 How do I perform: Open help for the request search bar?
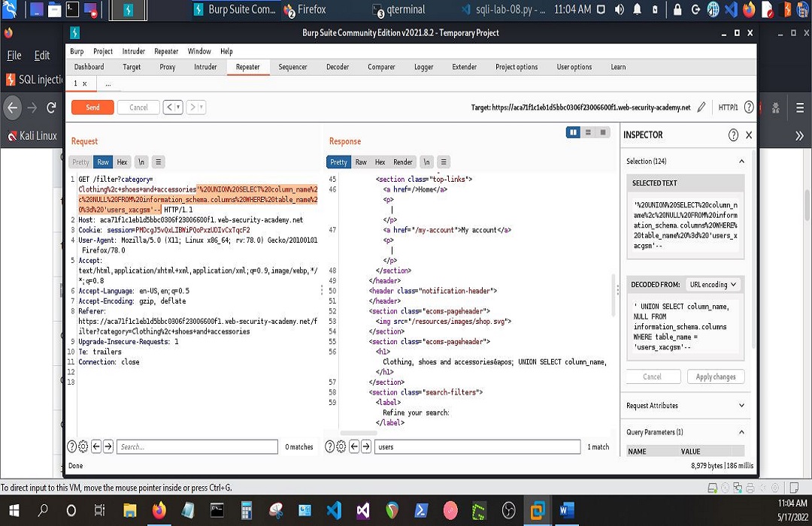[x=72, y=446]
